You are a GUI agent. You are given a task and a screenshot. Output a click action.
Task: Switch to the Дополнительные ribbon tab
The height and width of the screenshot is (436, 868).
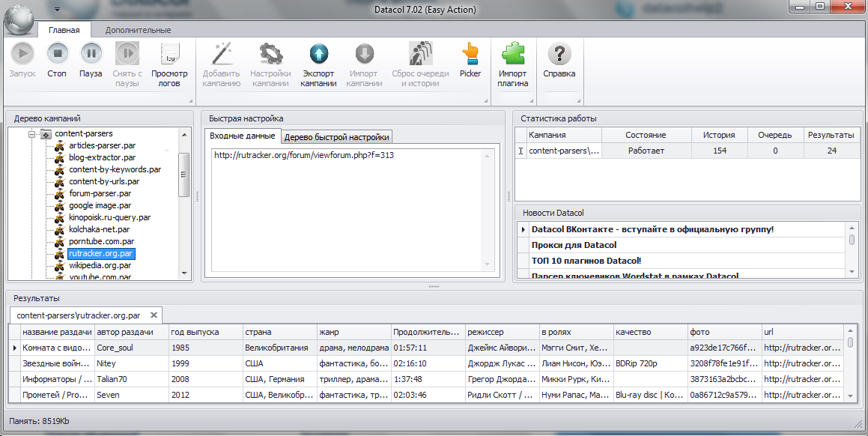tap(139, 30)
